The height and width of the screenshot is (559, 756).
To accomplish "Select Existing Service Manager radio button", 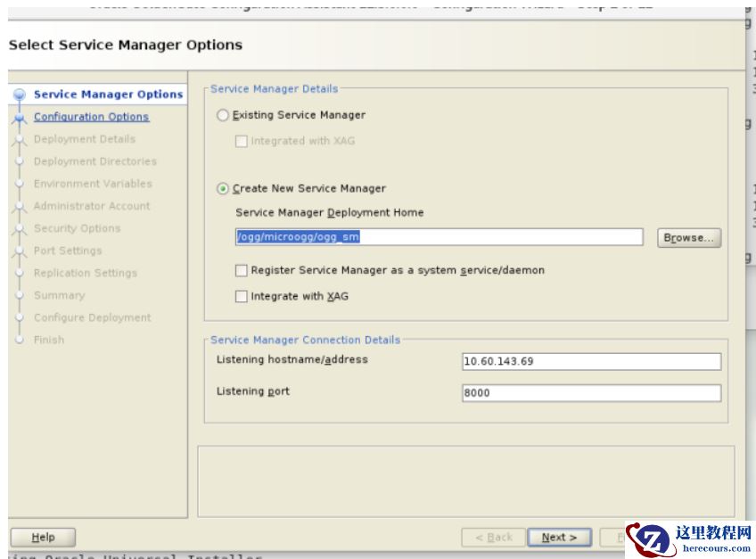I will coord(222,115).
